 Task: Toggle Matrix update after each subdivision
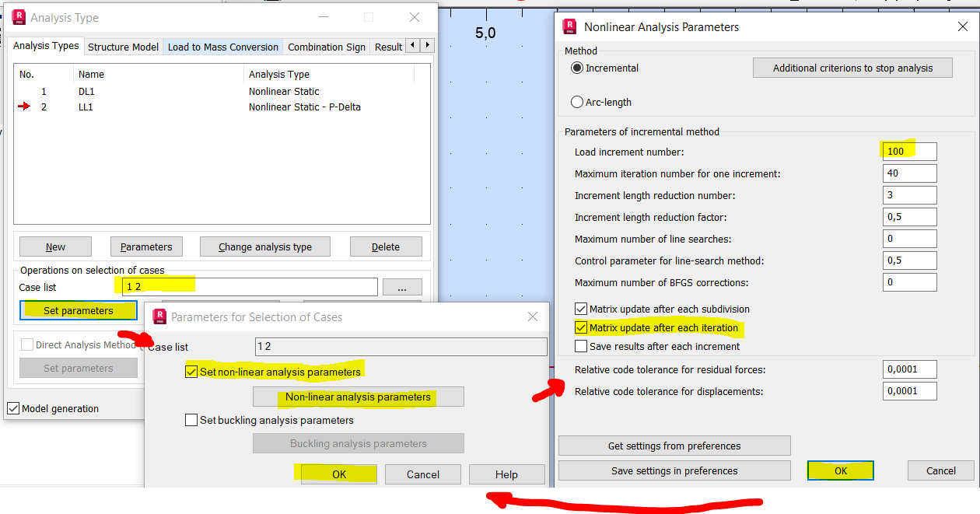pos(581,309)
